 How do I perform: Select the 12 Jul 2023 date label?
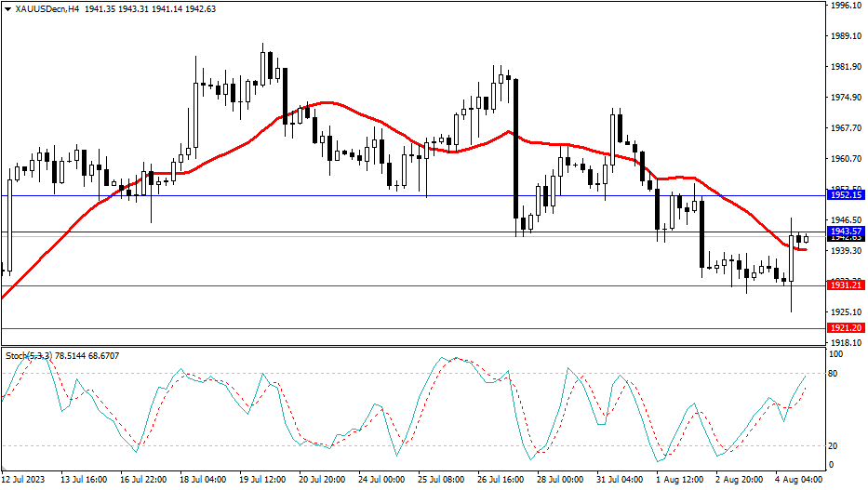point(24,480)
